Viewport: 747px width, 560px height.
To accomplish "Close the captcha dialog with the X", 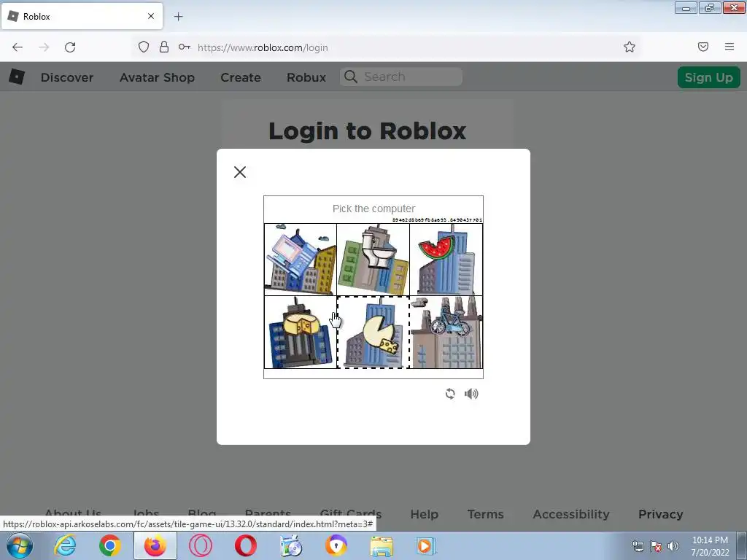I will point(240,172).
